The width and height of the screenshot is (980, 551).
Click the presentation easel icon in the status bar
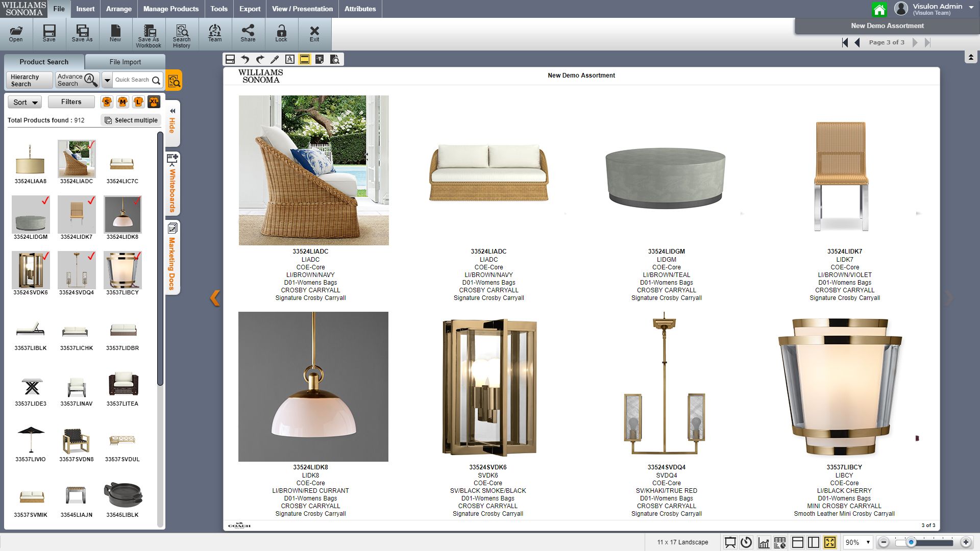coord(730,542)
